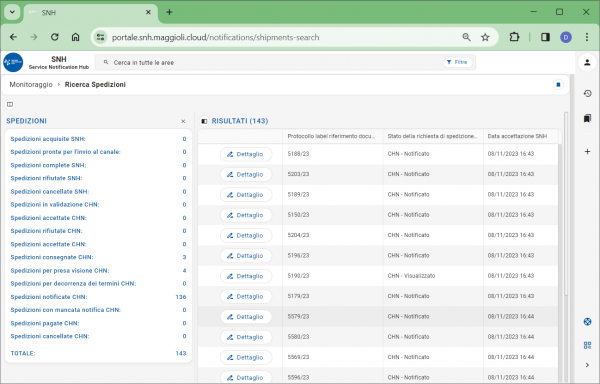Bookmark this tab with the star icon
This screenshot has height=384, width=600.
(x=485, y=37)
